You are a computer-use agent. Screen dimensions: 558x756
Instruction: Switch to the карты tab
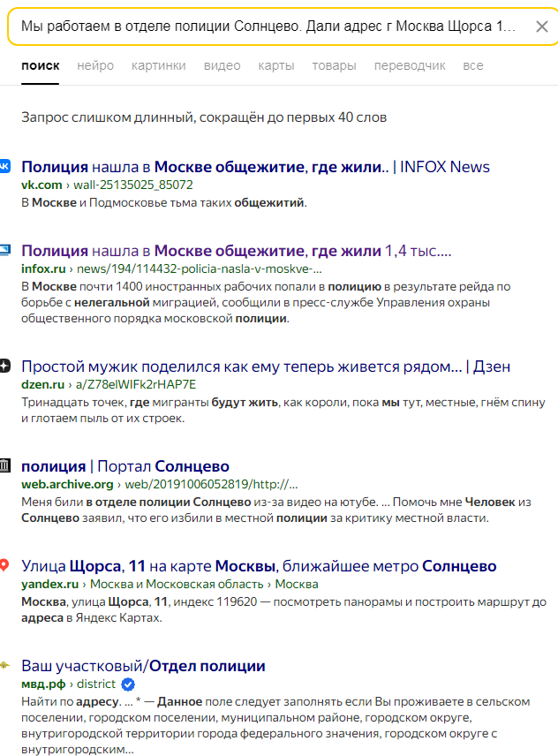coord(276,65)
